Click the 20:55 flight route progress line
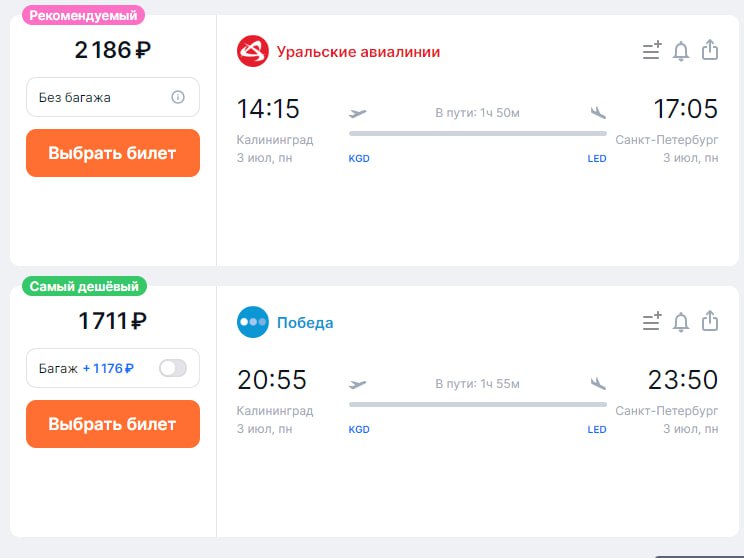Viewport: 744px width, 558px height. coord(477,404)
